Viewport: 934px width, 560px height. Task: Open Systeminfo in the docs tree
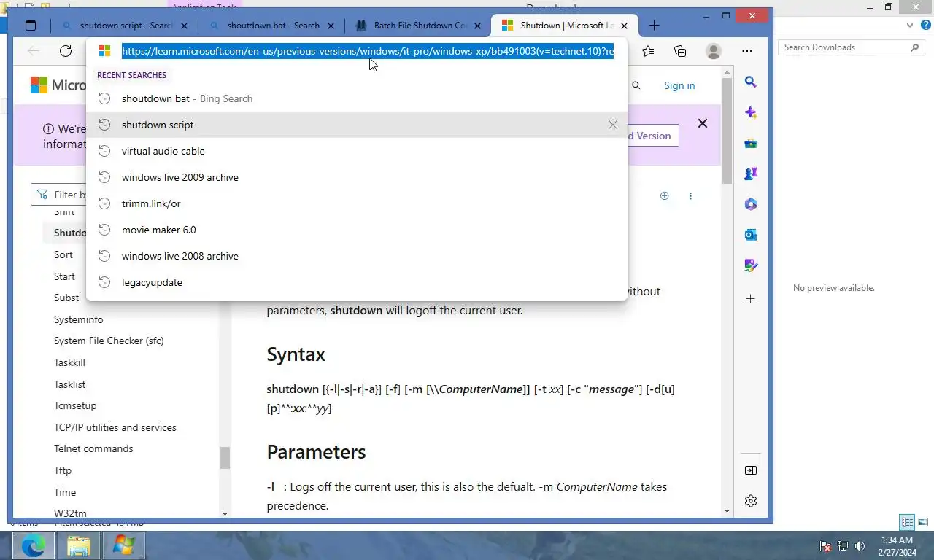[x=79, y=319]
